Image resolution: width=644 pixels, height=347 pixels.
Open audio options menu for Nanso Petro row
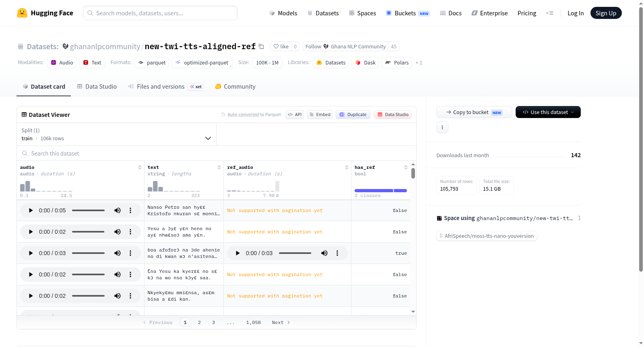130,210
